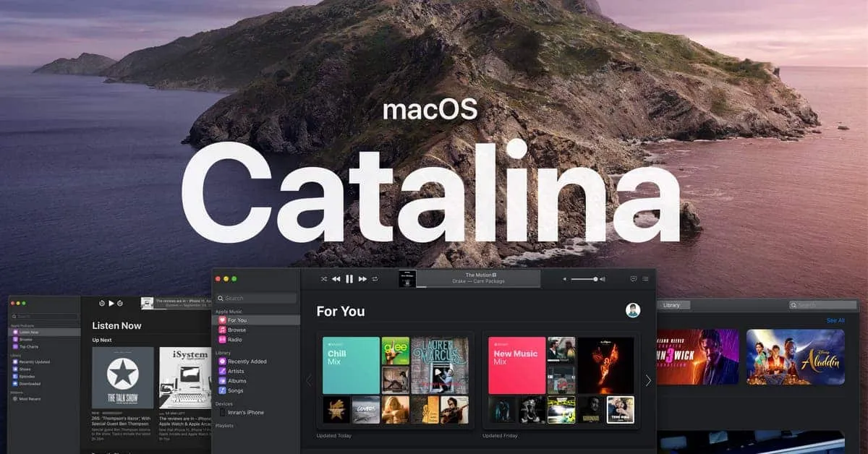This screenshot has width=868, height=454.
Task: Open the Up Next queue list icon
Action: (x=645, y=278)
